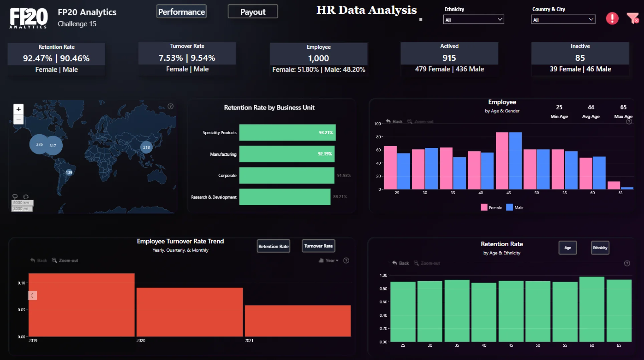Switch retention chart to Ethnicity view

coord(600,248)
